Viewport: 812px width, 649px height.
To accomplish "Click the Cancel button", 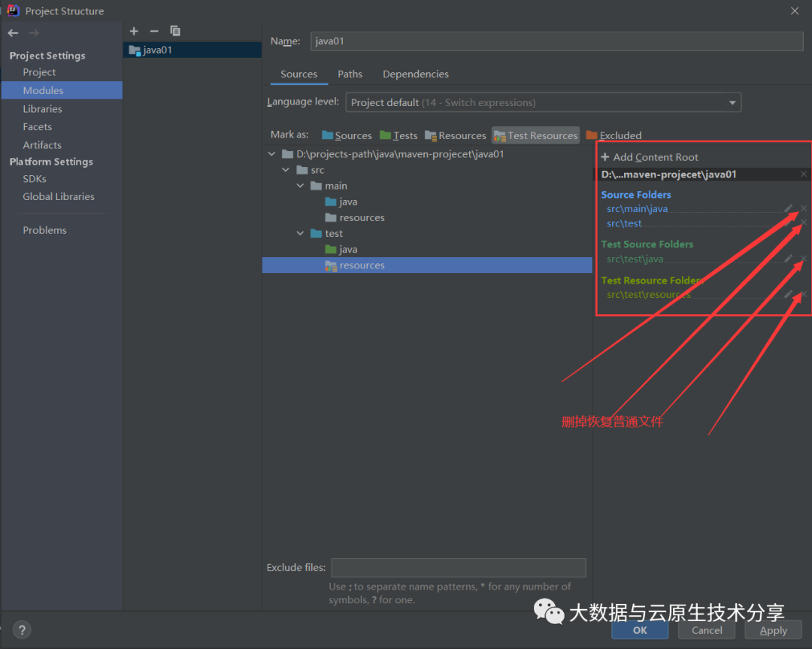I will 707,630.
